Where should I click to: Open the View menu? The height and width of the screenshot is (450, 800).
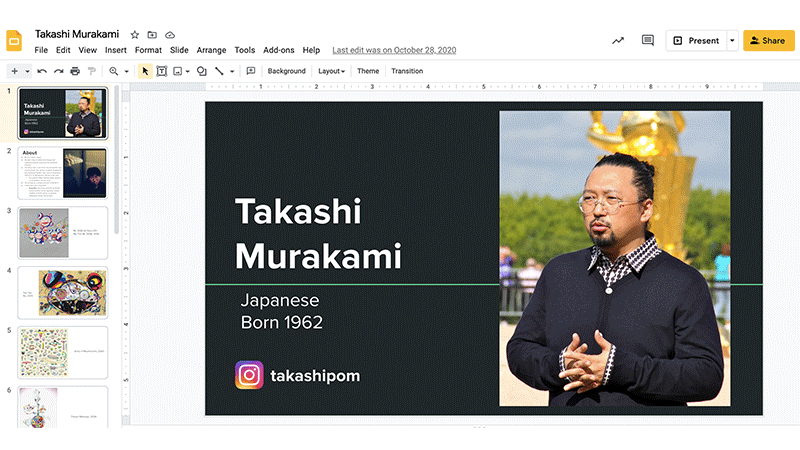88,50
